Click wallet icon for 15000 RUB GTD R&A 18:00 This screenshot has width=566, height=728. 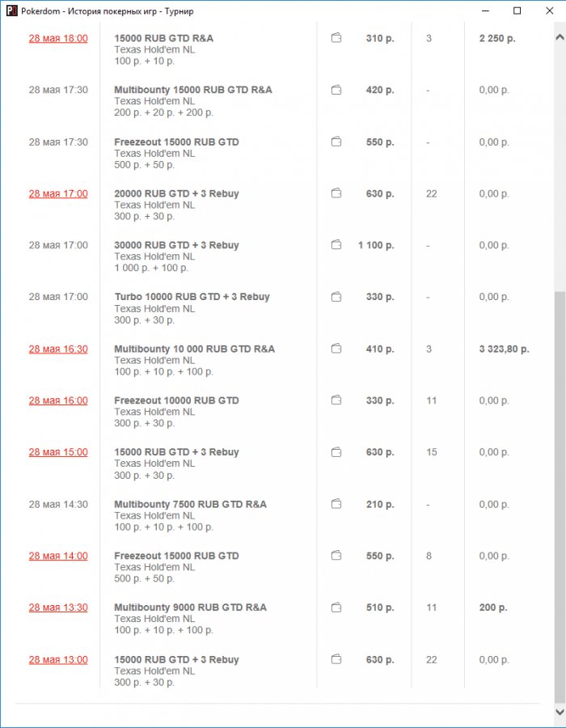tap(336, 38)
